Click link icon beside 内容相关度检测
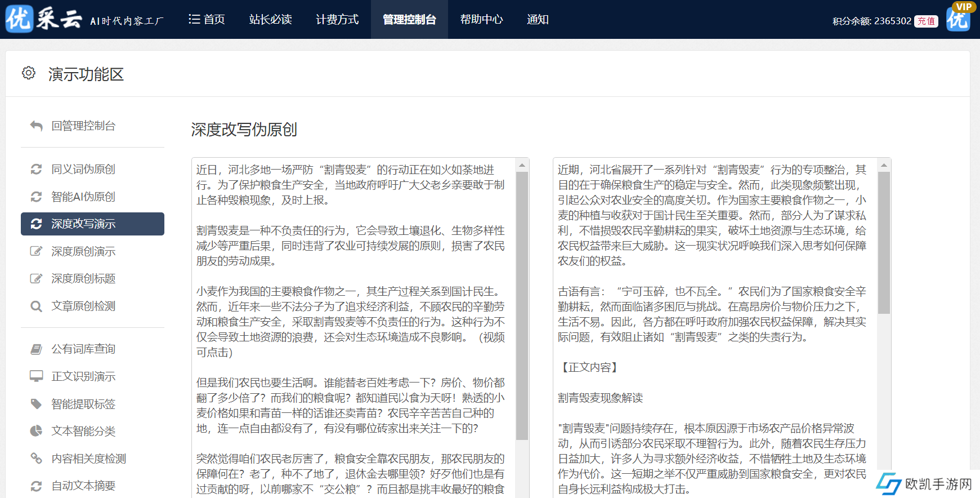 [x=37, y=459]
